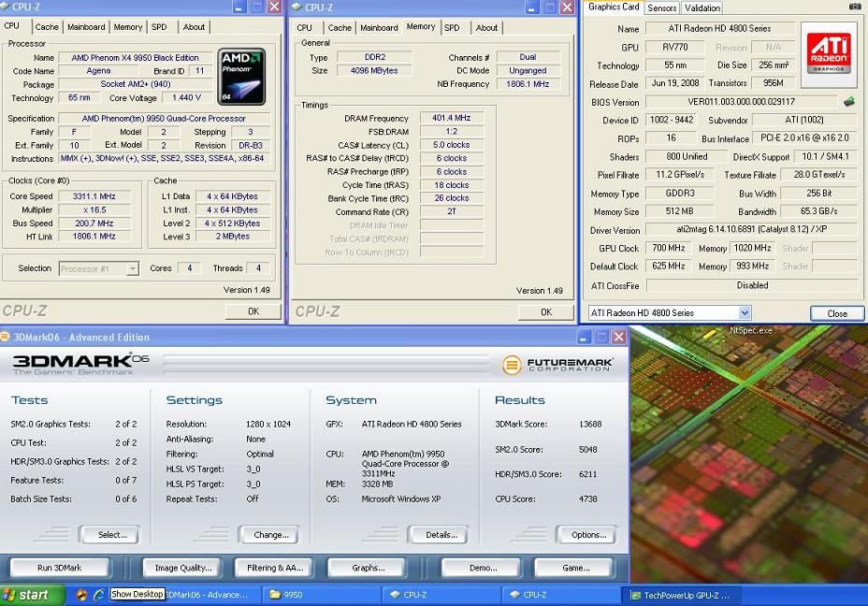Click OK in the right CPU-Z Memory window
The width and height of the screenshot is (868, 606).
(x=546, y=312)
